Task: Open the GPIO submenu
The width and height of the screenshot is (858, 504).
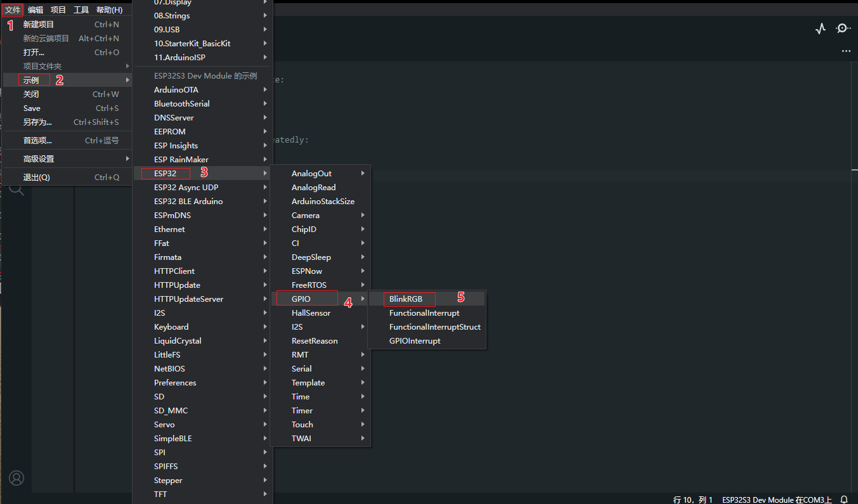Action: 320,299
